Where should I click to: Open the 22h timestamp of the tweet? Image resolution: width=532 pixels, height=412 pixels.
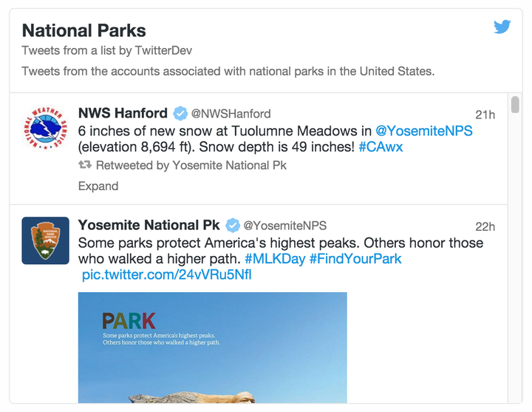(x=485, y=226)
